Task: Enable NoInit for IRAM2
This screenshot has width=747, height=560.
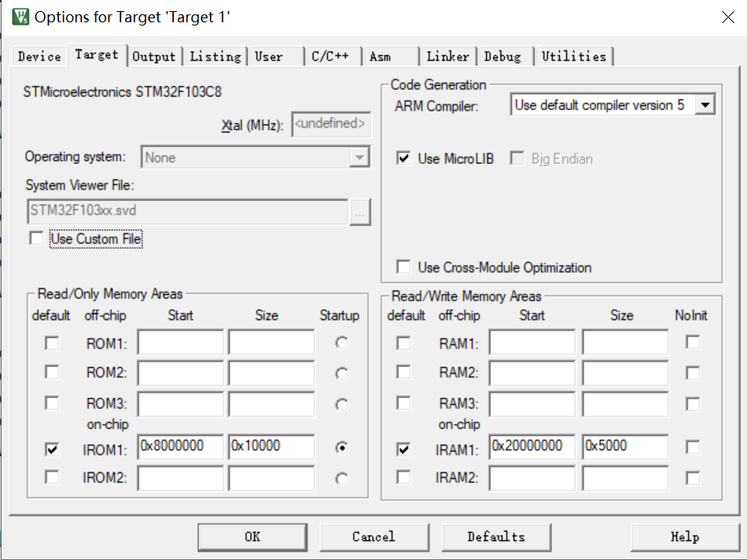Action: click(693, 478)
